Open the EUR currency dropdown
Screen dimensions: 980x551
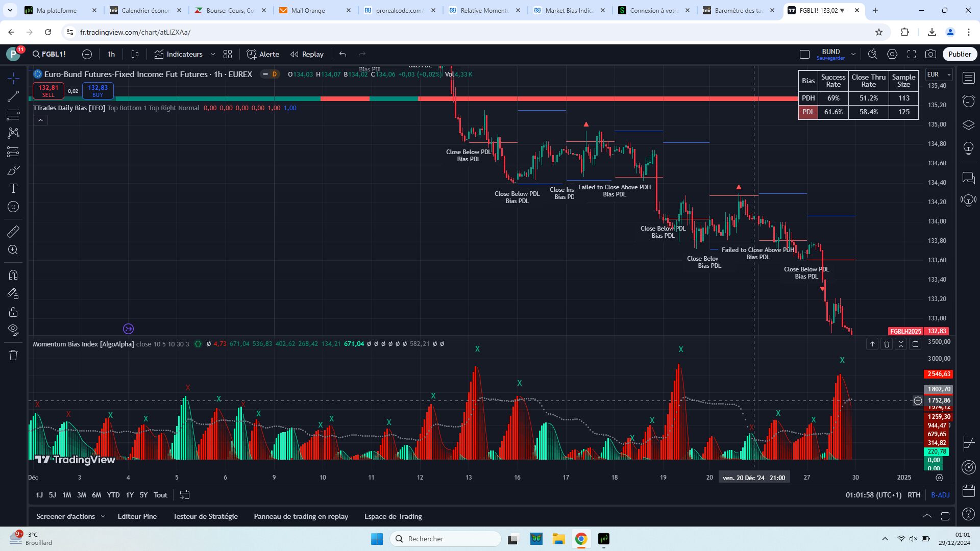(939, 74)
